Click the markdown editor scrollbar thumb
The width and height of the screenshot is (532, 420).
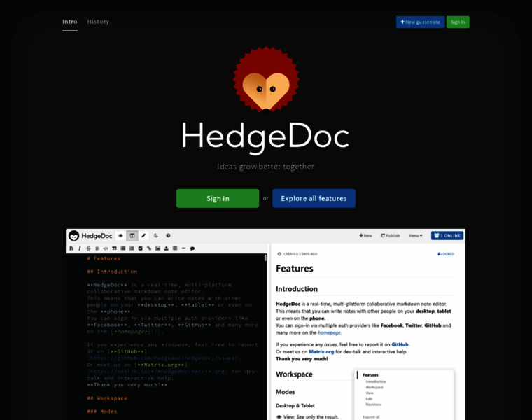[x=265, y=258]
